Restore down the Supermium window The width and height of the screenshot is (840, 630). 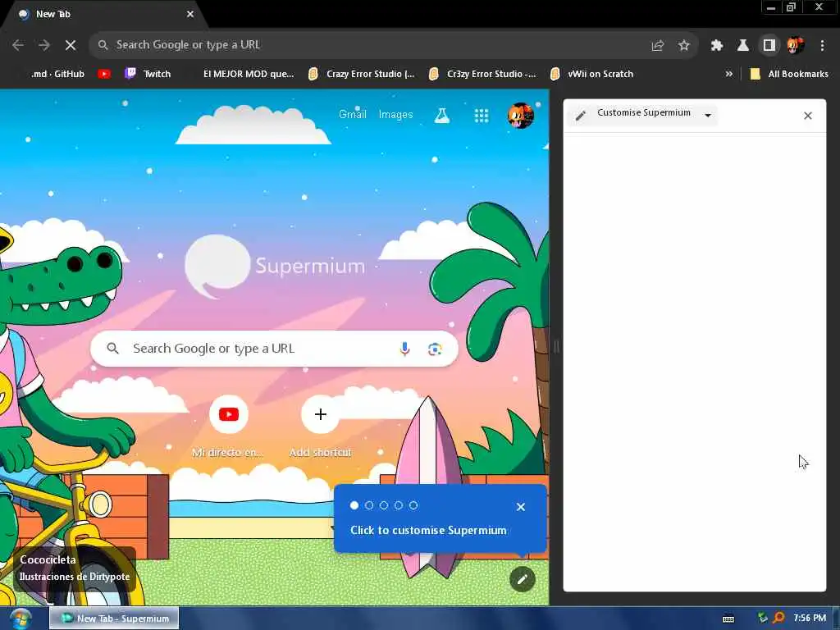792,7
